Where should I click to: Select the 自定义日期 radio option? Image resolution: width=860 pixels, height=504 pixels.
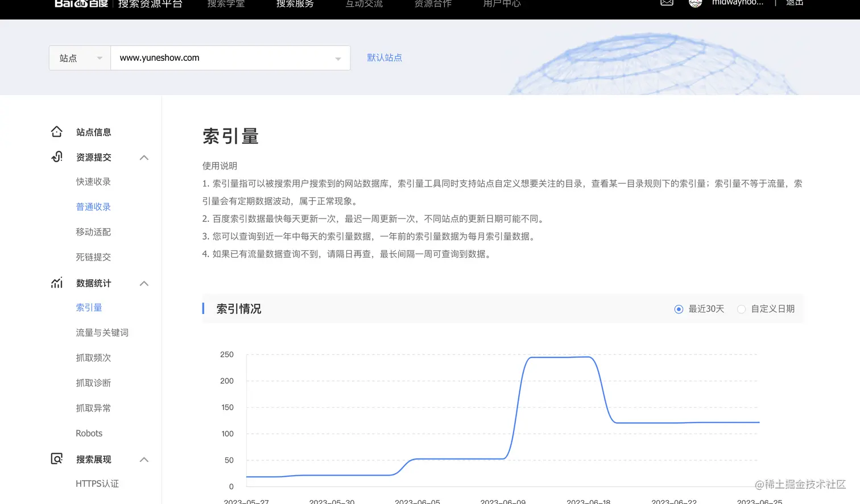[x=741, y=309]
